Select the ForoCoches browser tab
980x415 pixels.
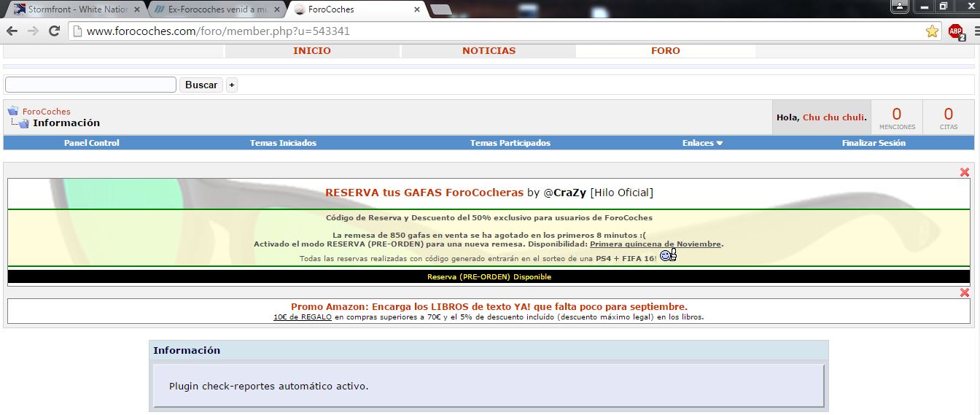click(356, 9)
